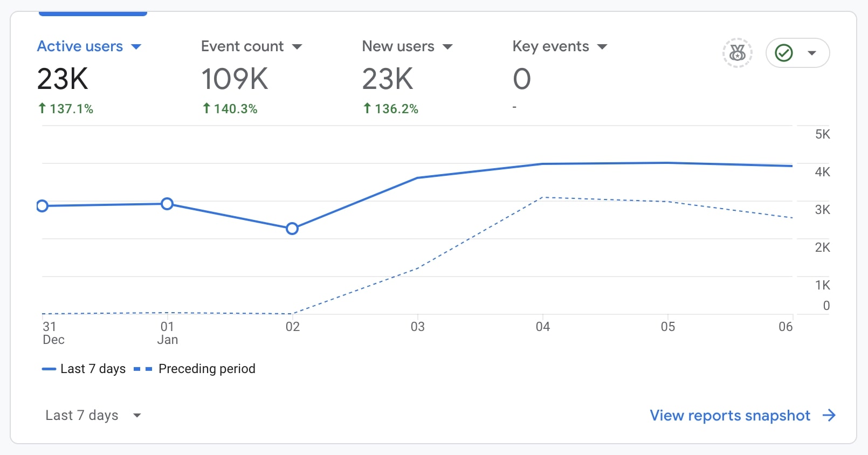Open the New users metric dropdown
This screenshot has height=455, width=868.
click(407, 46)
